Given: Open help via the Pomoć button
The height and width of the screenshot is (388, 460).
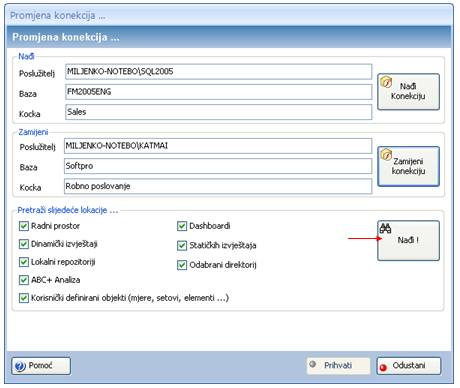Looking at the screenshot, I should point(41,366).
